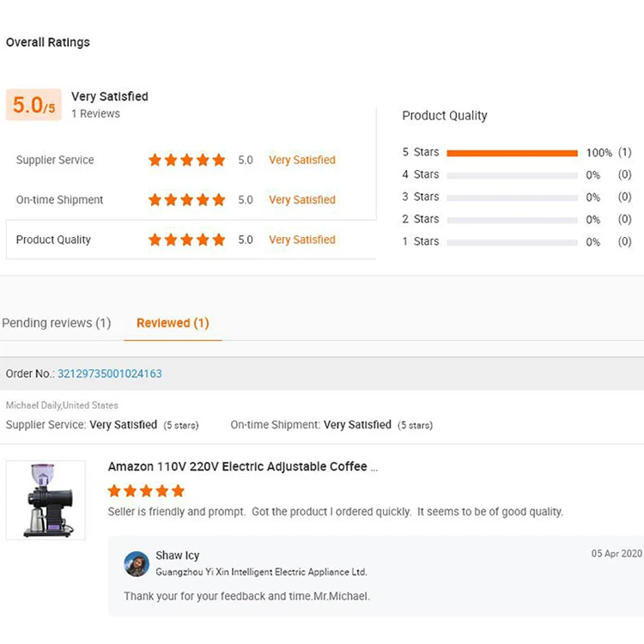The height and width of the screenshot is (644, 644).
Task: Click the 1 Stars rating bar
Action: [x=512, y=242]
